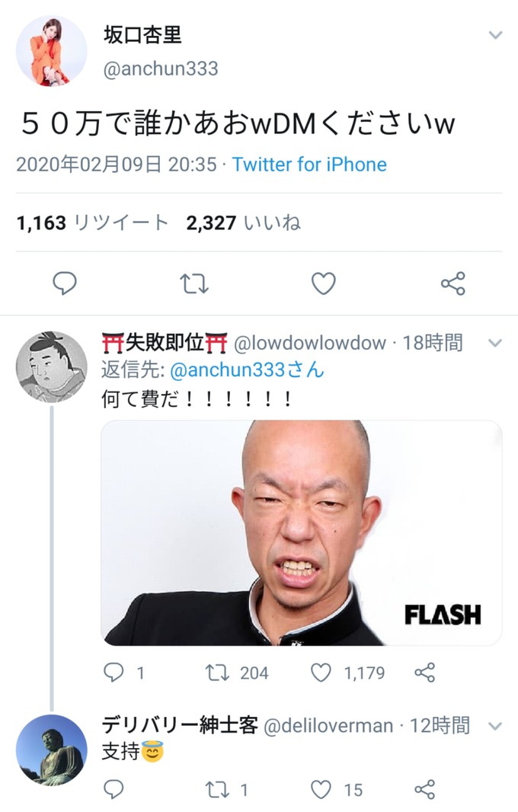Share the 支持 tweet
The height and width of the screenshot is (812, 518).
pos(425,790)
